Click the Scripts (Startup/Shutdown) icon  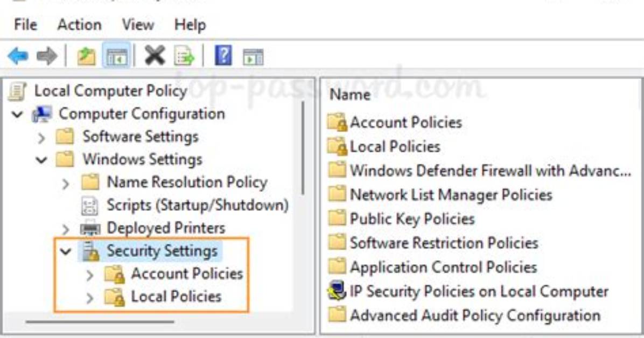(x=90, y=205)
